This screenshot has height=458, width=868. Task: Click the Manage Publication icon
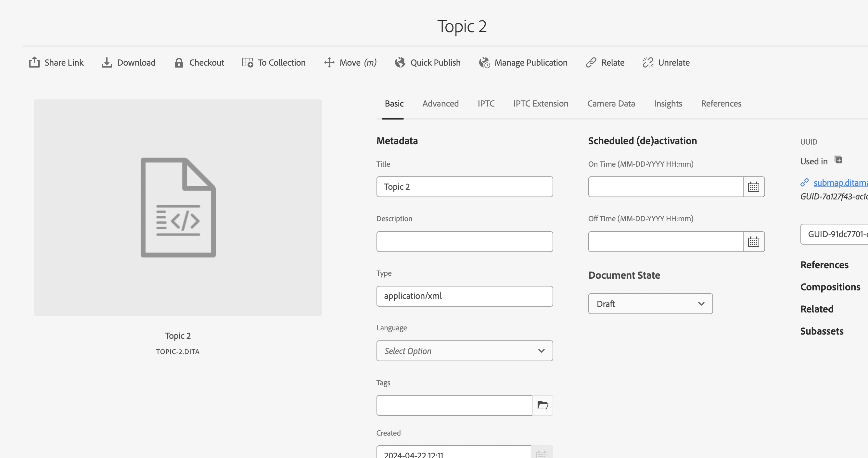pyautogui.click(x=484, y=62)
